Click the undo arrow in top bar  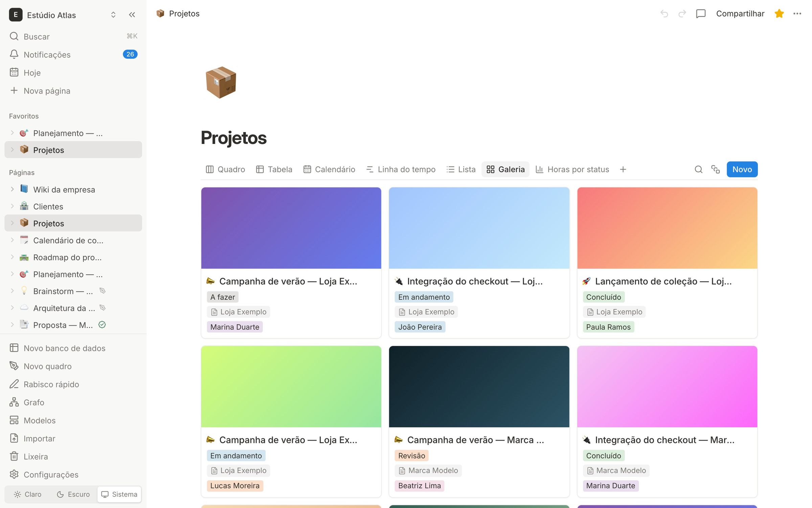pos(664,14)
